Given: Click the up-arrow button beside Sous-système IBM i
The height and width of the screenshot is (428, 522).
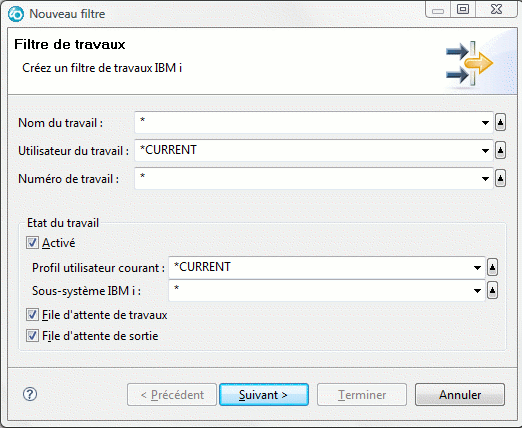Looking at the screenshot, I should pos(492,290).
